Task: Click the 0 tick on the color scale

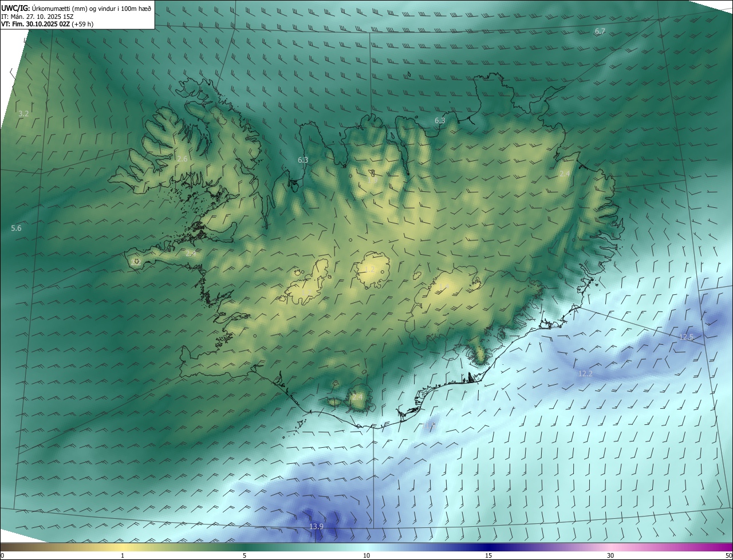Action: tap(2, 555)
